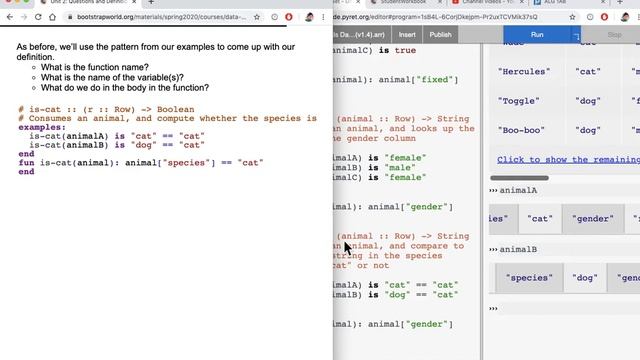640x360 pixels.
Task: Select the "Boo-boo" table cell
Action: (521, 130)
